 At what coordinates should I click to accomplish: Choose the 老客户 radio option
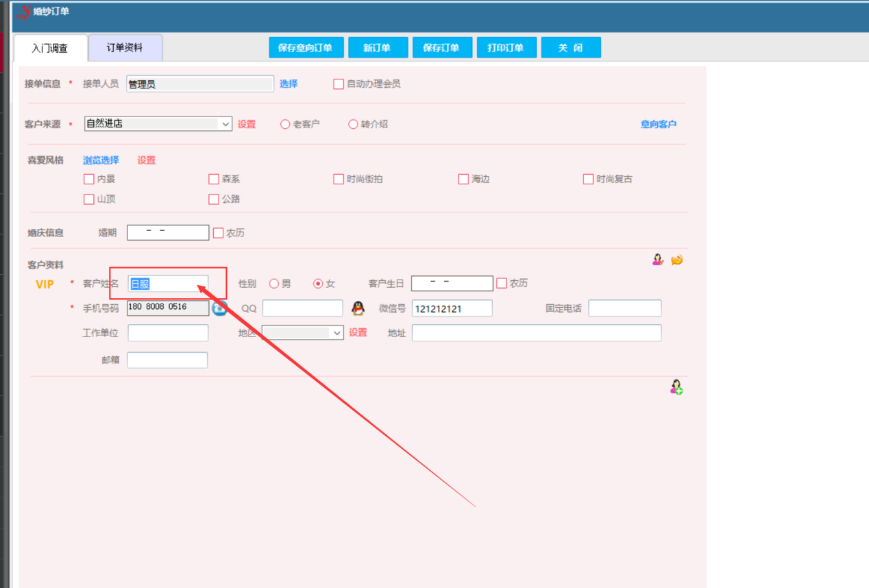tap(285, 124)
